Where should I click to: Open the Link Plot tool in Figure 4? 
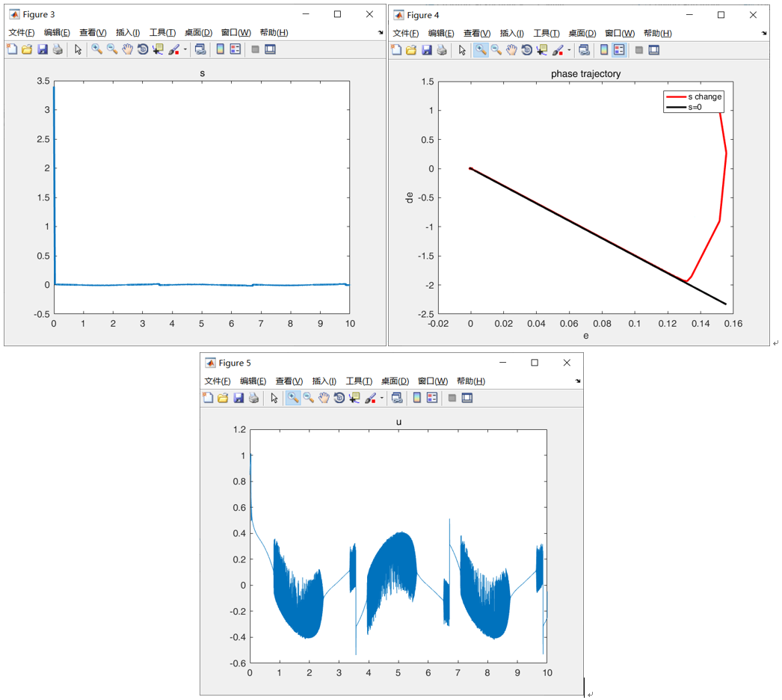coord(585,50)
